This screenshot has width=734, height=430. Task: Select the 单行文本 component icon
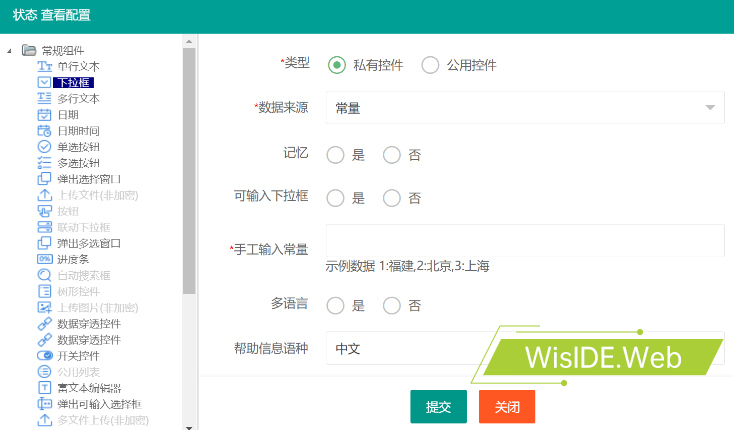(x=44, y=66)
